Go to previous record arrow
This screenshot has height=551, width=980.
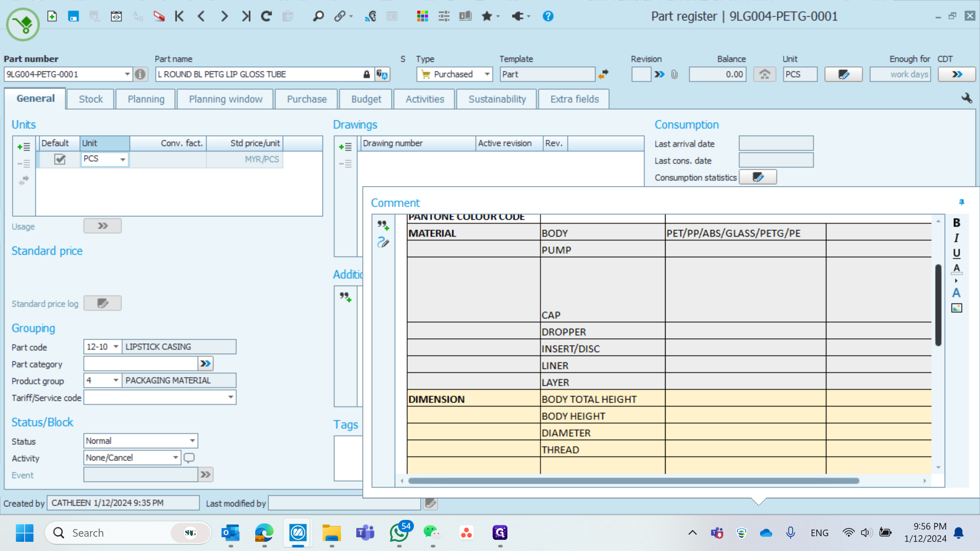[x=201, y=16]
